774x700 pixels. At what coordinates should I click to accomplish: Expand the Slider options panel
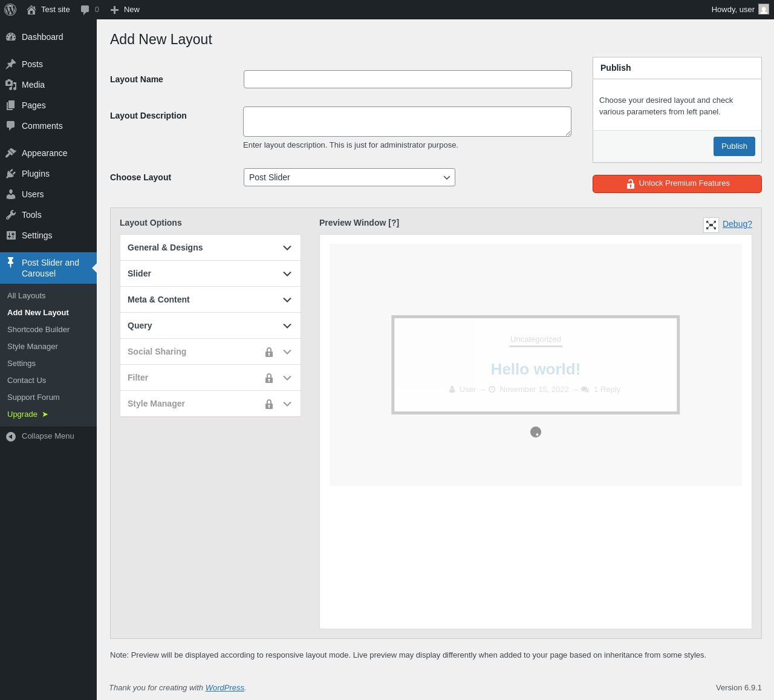(x=210, y=273)
